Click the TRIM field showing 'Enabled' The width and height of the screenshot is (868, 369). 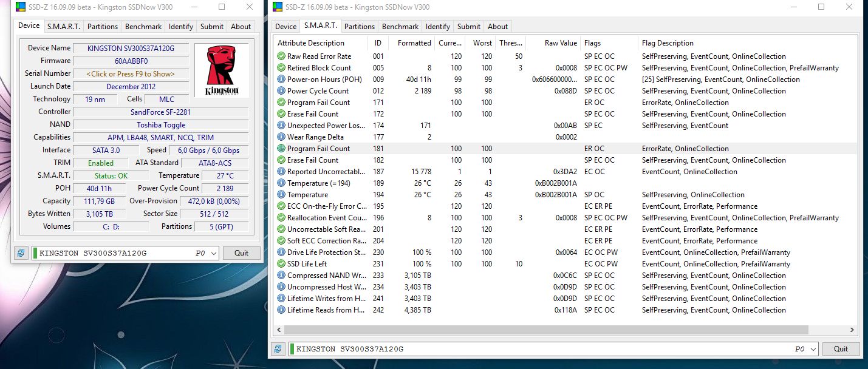[x=100, y=163]
